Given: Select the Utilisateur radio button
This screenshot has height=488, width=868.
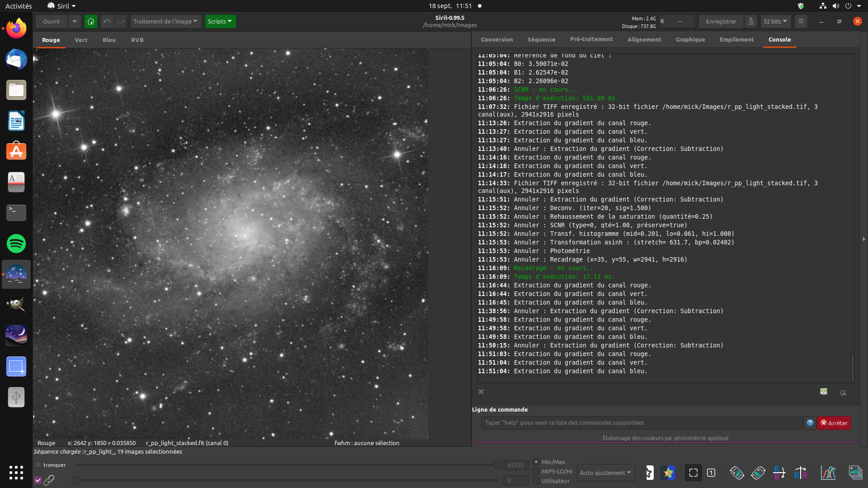Looking at the screenshot, I should (x=536, y=481).
